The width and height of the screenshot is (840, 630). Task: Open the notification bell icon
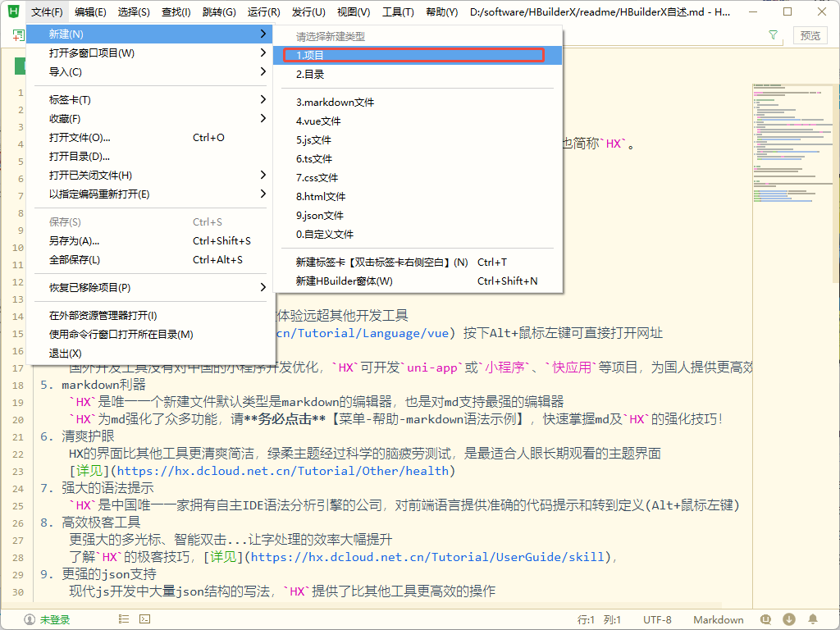click(x=813, y=619)
